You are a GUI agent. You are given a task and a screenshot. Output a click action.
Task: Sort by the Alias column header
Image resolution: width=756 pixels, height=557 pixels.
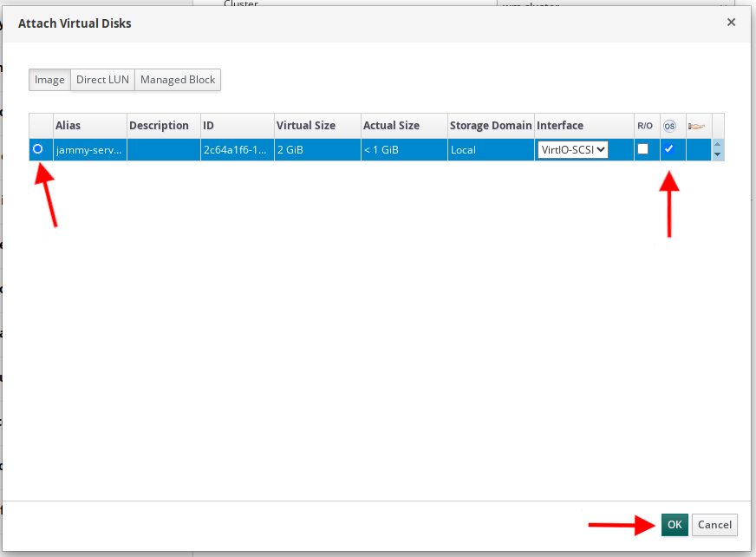[x=89, y=126]
